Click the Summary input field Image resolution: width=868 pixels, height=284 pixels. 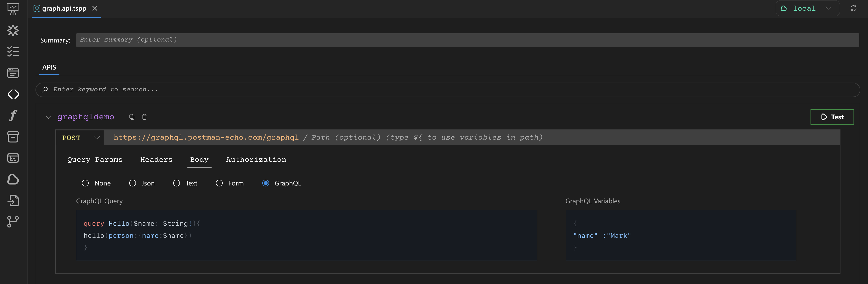pos(467,40)
